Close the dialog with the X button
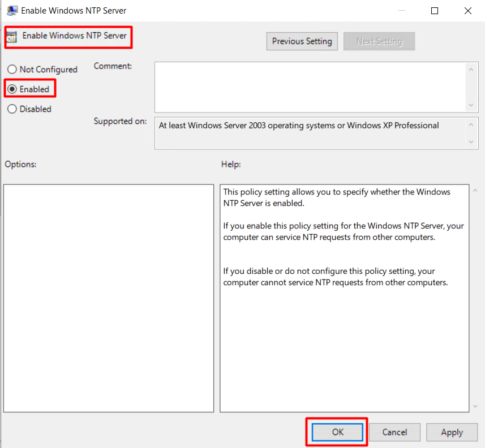This screenshot has height=448, width=485. (467, 11)
